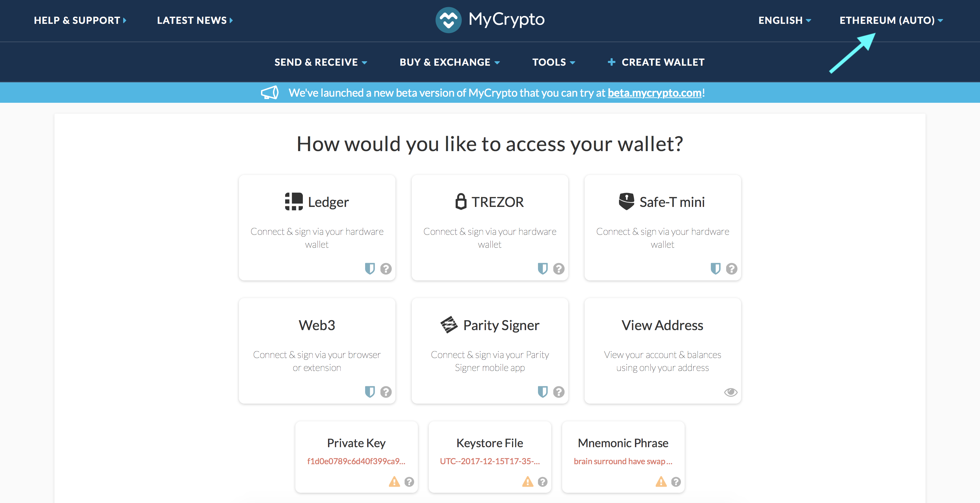Open the BUY & EXCHANGE menu
Viewport: 980px width, 503px height.
[x=448, y=62]
